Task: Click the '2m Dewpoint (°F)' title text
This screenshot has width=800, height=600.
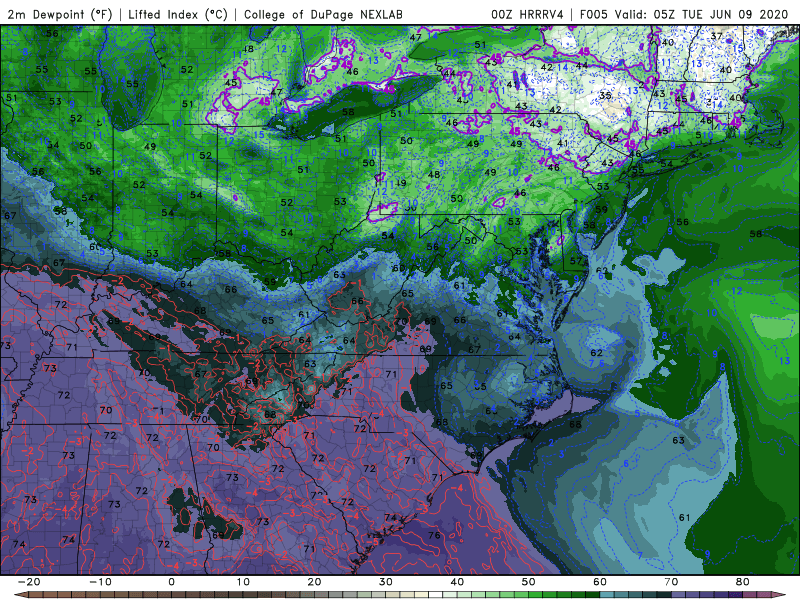Action: pyautogui.click(x=60, y=14)
